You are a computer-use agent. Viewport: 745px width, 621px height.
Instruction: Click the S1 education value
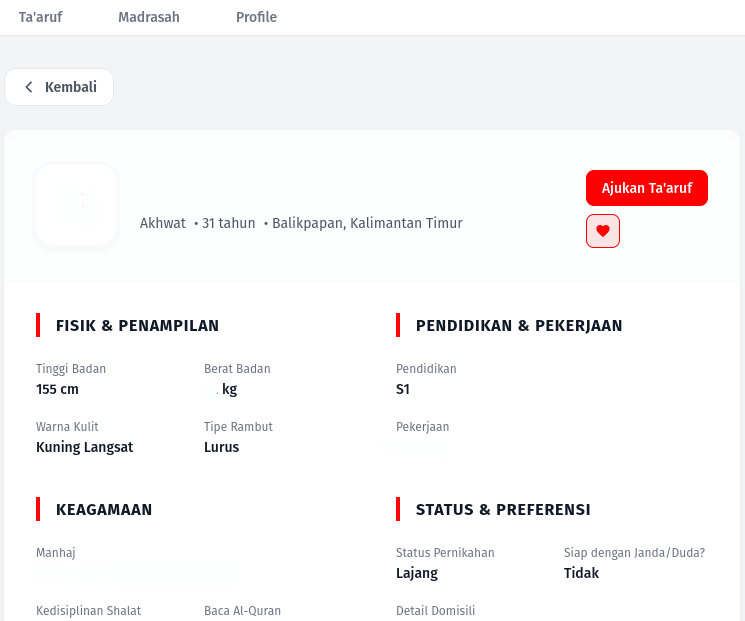tap(402, 389)
